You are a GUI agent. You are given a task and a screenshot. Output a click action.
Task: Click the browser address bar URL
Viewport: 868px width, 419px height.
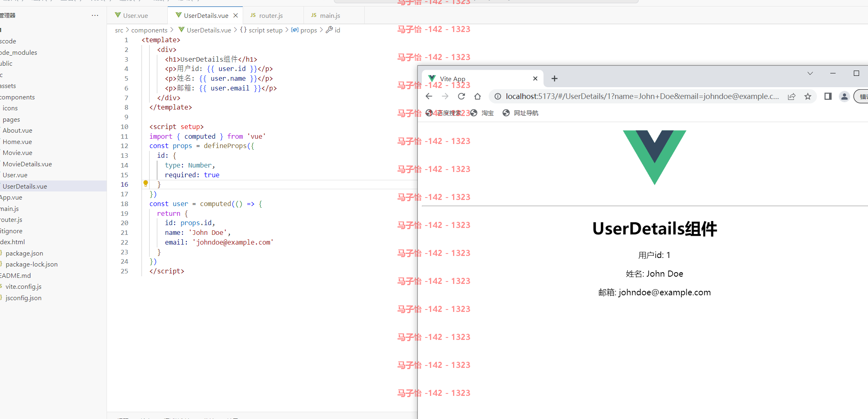pos(642,96)
